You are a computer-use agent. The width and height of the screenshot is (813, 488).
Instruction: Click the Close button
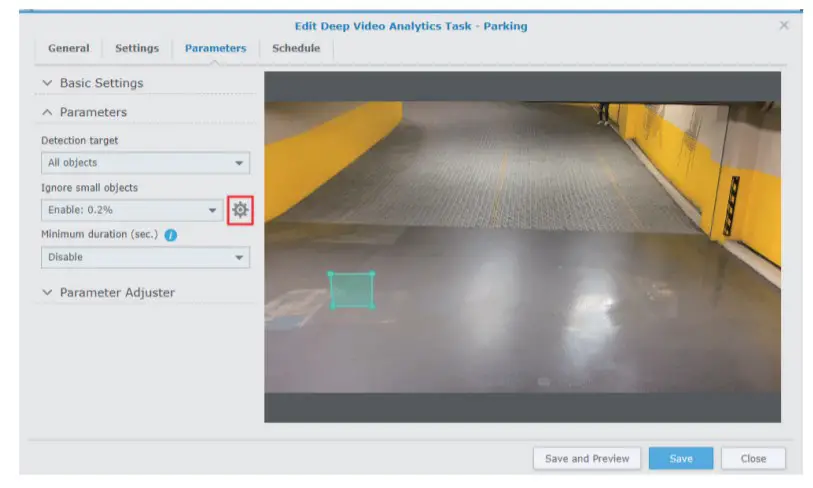tap(753, 458)
